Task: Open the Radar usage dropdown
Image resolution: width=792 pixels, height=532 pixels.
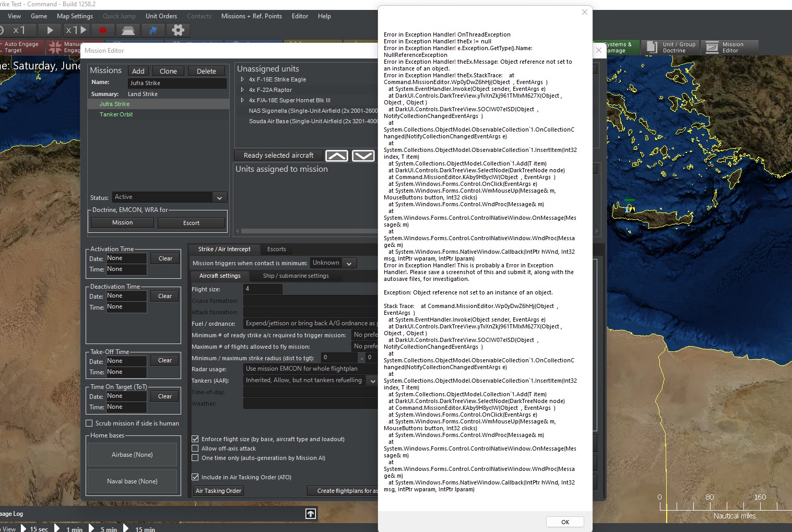Action: (311, 369)
